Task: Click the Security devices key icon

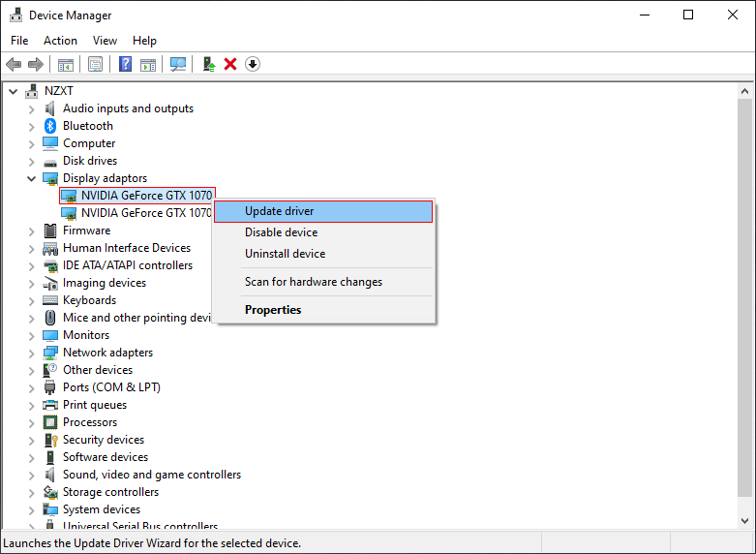Action: coord(50,440)
